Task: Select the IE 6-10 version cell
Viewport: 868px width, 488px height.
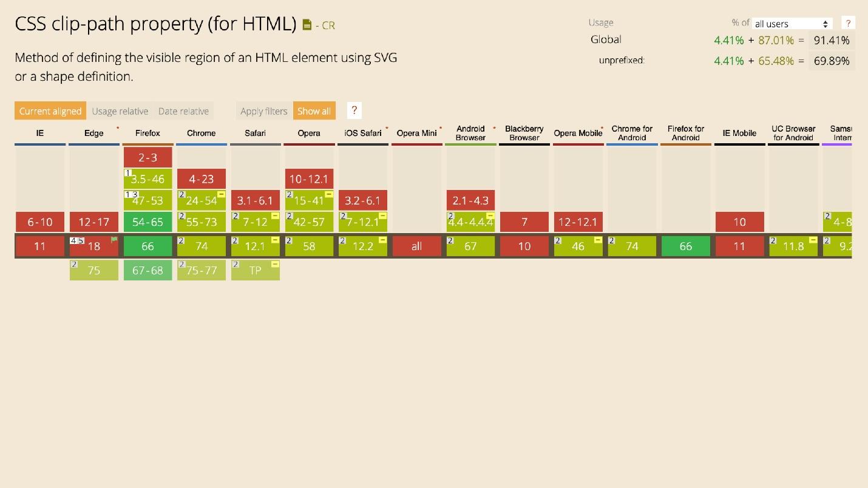Action: 40,222
